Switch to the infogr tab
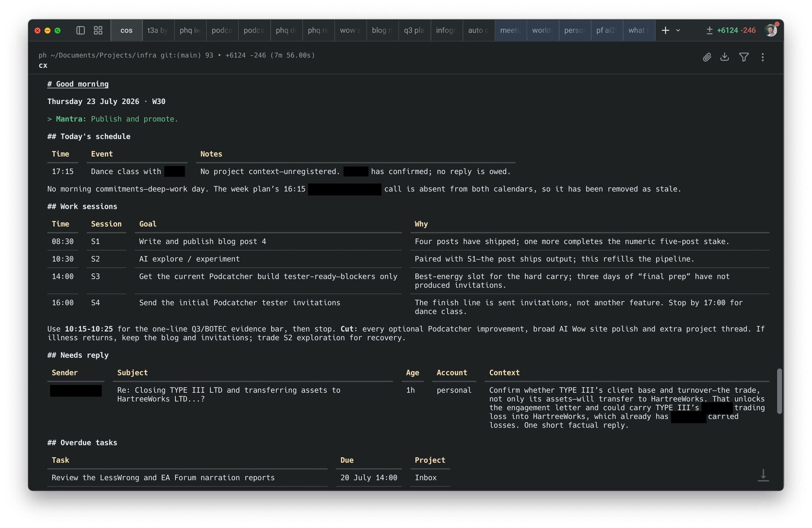 (446, 30)
